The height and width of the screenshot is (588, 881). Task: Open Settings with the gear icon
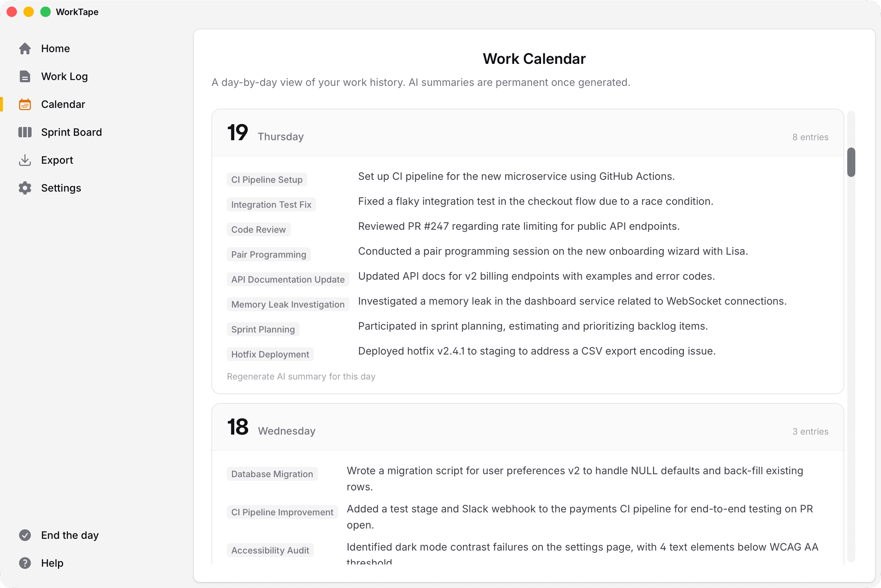click(x=25, y=188)
